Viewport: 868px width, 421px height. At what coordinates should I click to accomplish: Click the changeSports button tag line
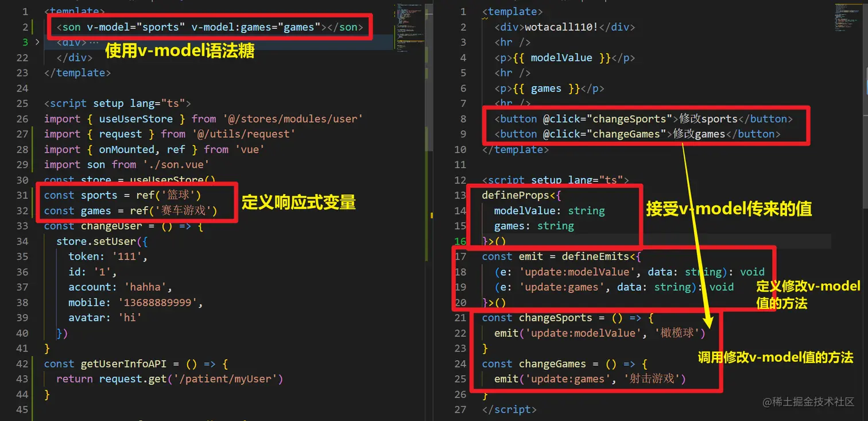[x=644, y=119]
